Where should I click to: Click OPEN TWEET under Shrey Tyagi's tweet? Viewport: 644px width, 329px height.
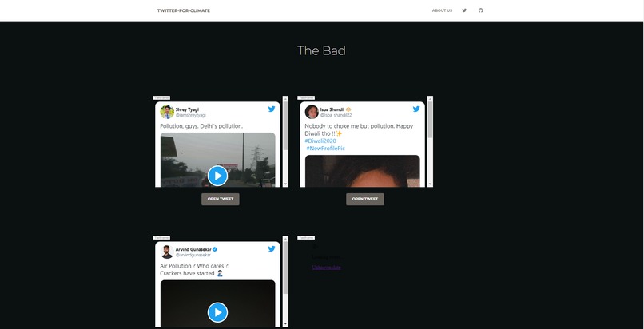tap(221, 200)
